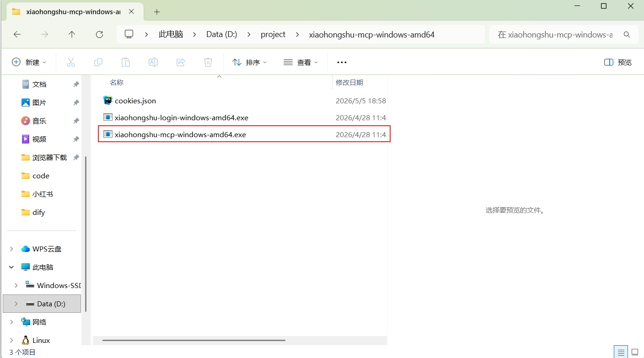
Task: Unpin 音乐 from quick access
Action: (76, 121)
